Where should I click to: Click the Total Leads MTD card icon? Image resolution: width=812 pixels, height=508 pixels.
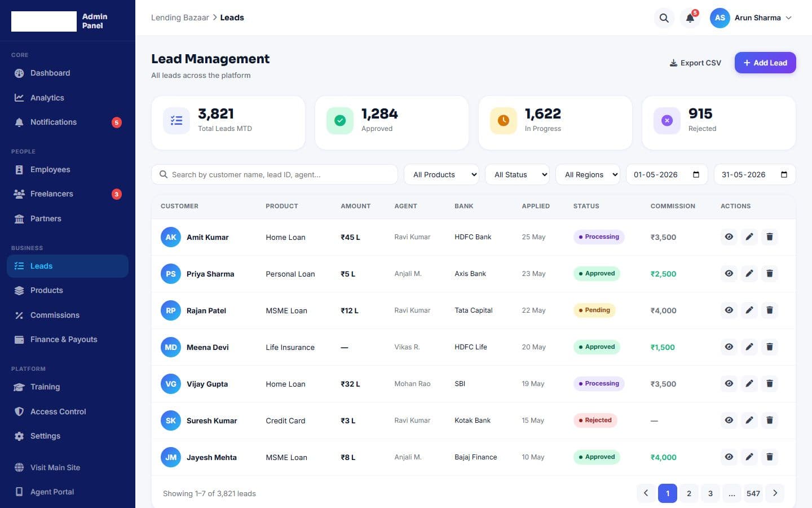point(176,121)
